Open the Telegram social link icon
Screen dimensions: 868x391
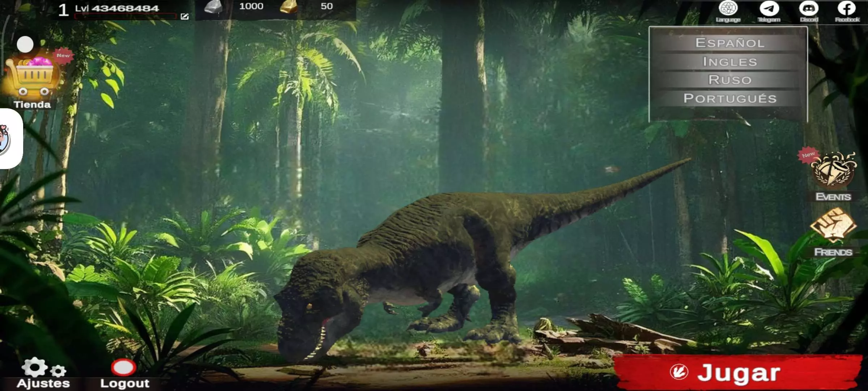point(769,9)
